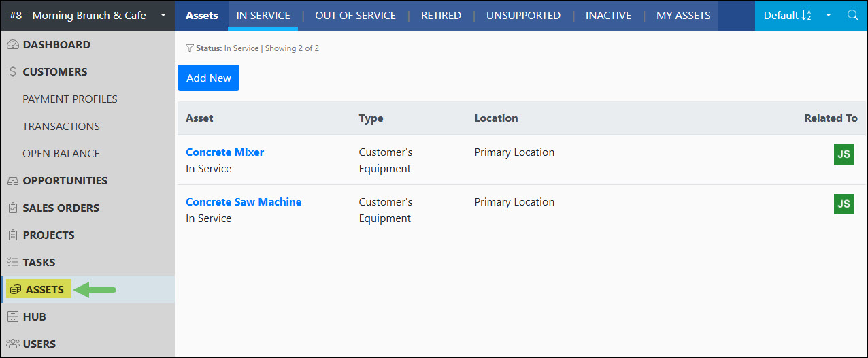Click Customer's Equipment in Concrete Mixer row
868x358 pixels.
(386, 161)
